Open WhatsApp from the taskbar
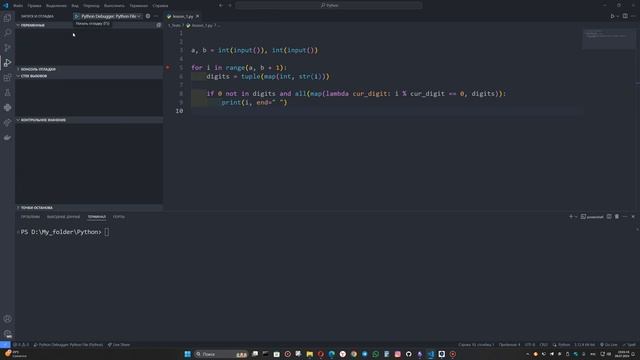The width and height of the screenshot is (640, 360). (376, 354)
